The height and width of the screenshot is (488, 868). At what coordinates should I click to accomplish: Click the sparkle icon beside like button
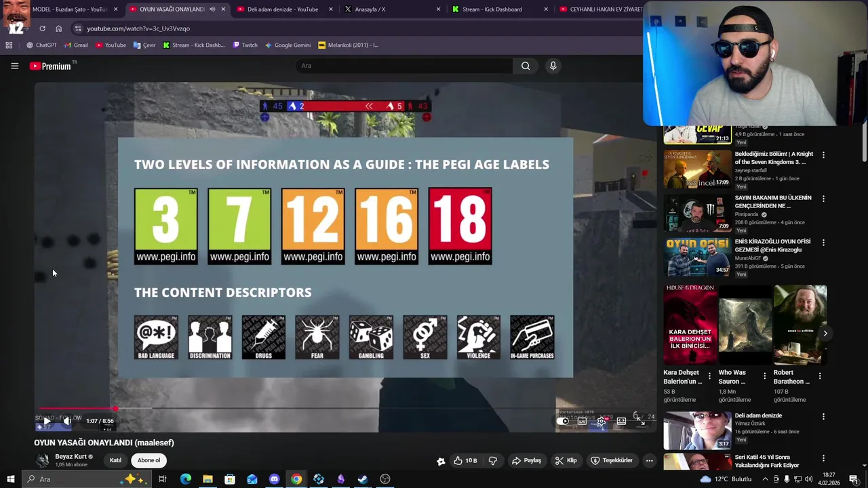[441, 461]
